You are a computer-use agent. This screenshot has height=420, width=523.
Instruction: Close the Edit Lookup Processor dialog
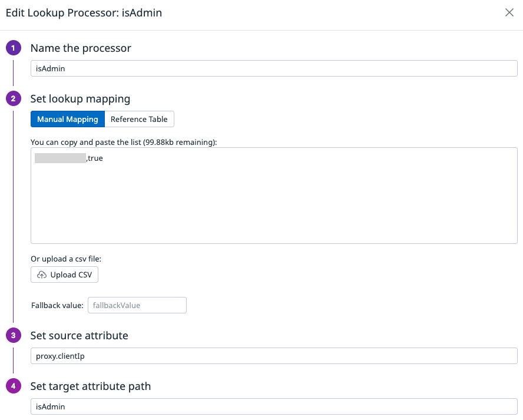click(x=509, y=12)
